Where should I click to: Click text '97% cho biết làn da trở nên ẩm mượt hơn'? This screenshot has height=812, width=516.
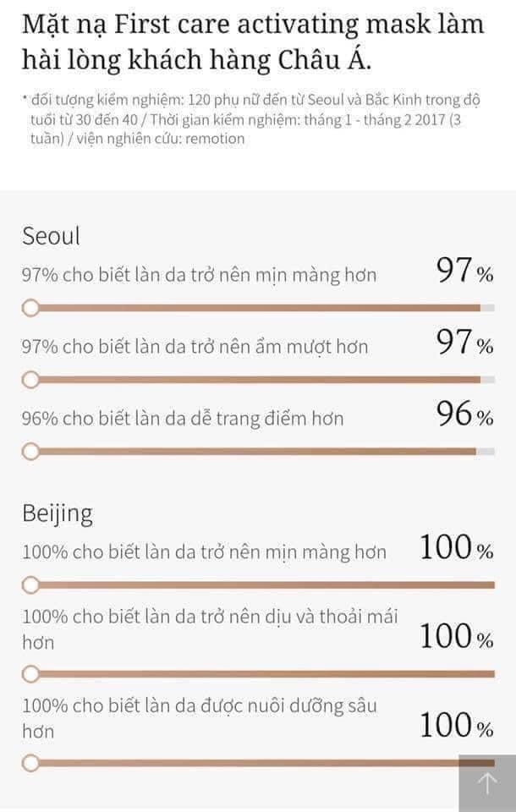195,347
